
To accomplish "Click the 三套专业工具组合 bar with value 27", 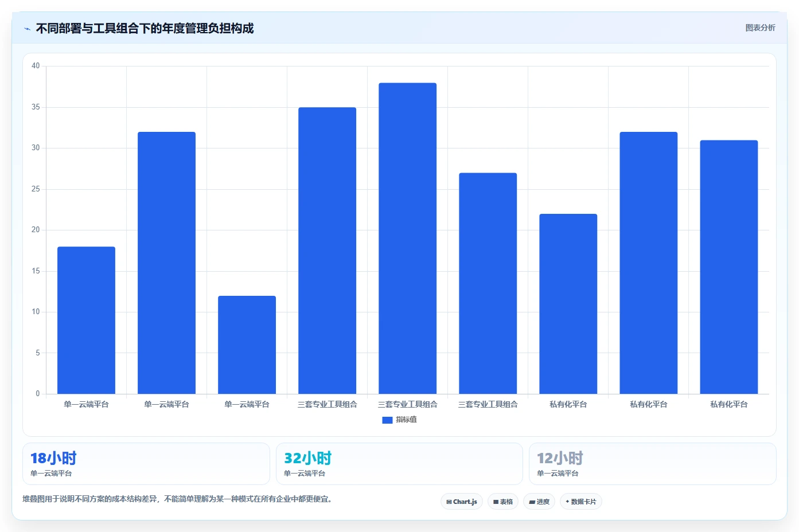I will click(488, 283).
